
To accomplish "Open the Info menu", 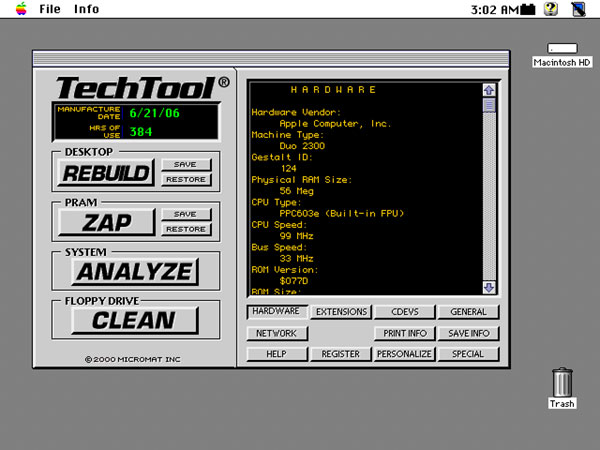I will pos(87,9).
